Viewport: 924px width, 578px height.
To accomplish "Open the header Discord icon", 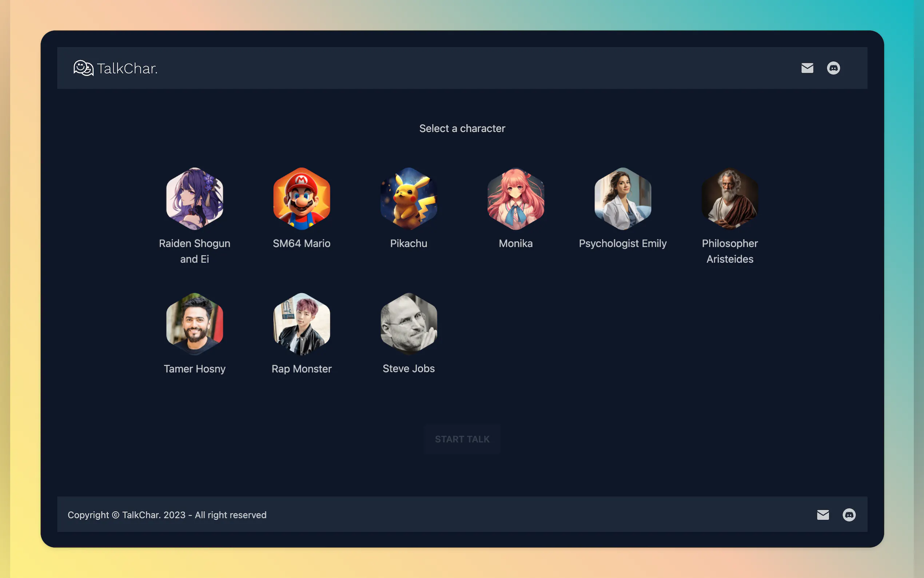I will pos(833,68).
